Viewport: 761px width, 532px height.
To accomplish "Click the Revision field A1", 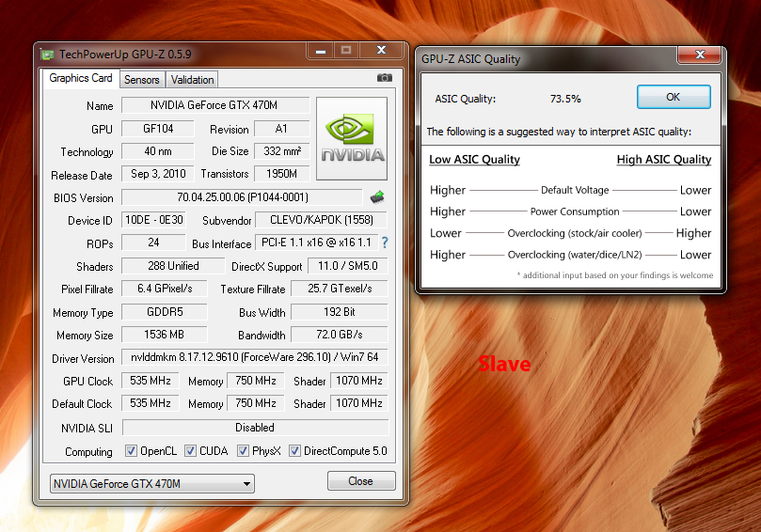I will tap(281, 129).
